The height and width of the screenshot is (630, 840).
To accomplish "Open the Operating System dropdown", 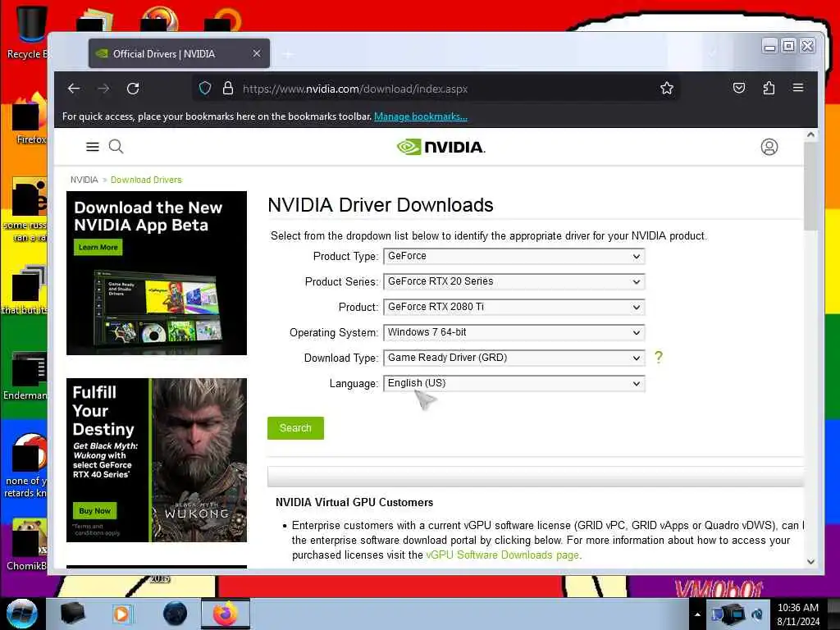I will [x=514, y=332].
